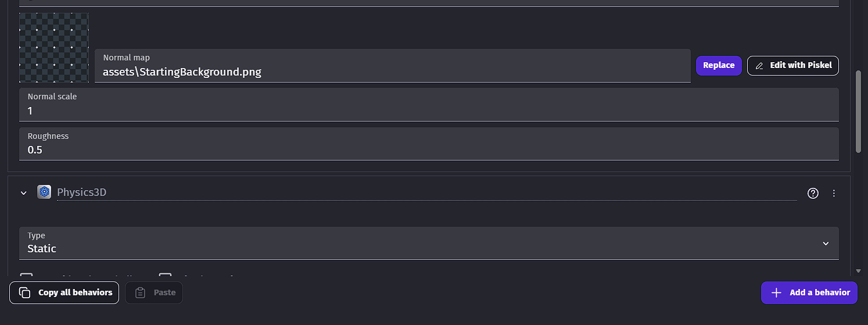Open help for the Physics3D behavior
Image resolution: width=868 pixels, height=325 pixels.
click(x=813, y=193)
